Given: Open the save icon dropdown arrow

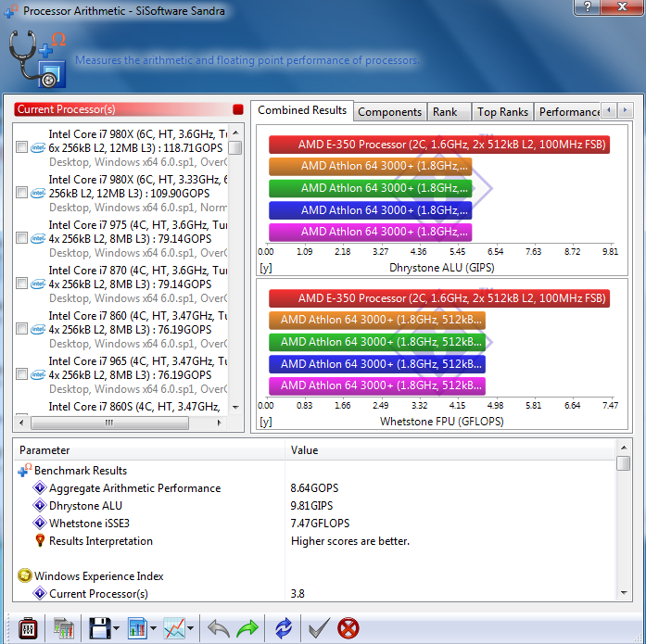Looking at the screenshot, I should [116, 628].
